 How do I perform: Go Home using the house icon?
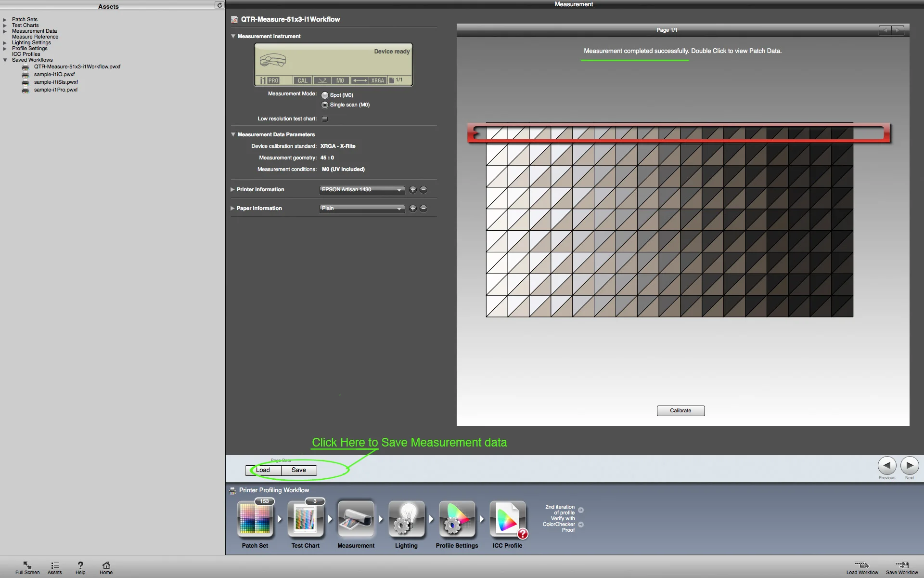pyautogui.click(x=106, y=565)
